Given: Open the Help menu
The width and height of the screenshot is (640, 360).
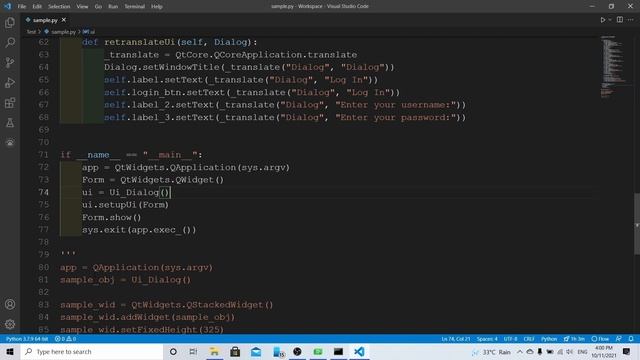Looking at the screenshot, I should pyautogui.click(x=157, y=7).
